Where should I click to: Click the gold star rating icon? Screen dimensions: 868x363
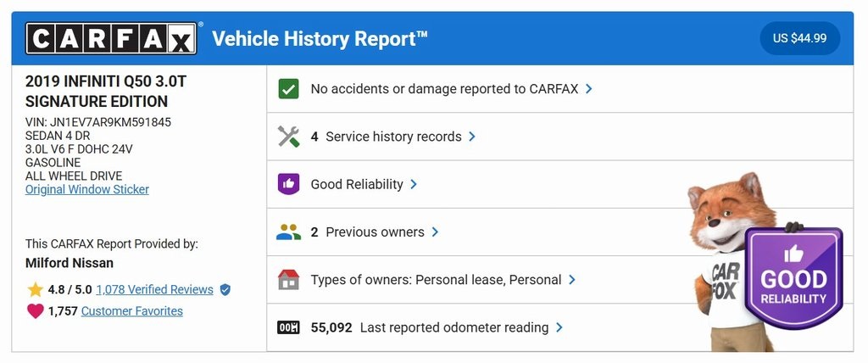(x=35, y=290)
